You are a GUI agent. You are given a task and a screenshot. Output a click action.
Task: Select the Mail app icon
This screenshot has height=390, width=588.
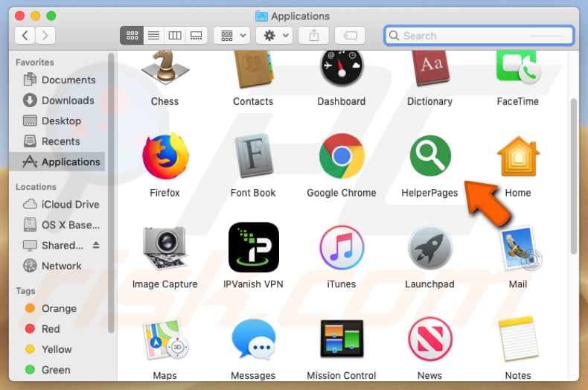520,248
